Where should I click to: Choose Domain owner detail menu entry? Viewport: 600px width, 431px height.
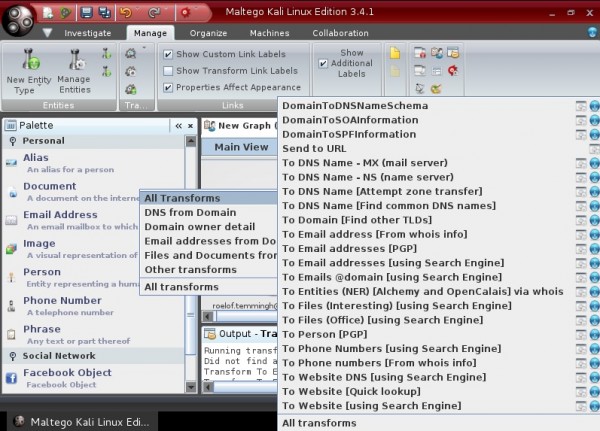(x=209, y=227)
